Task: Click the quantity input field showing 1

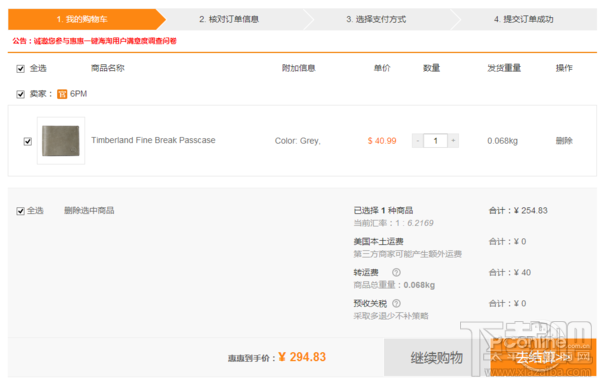Action: click(x=435, y=140)
